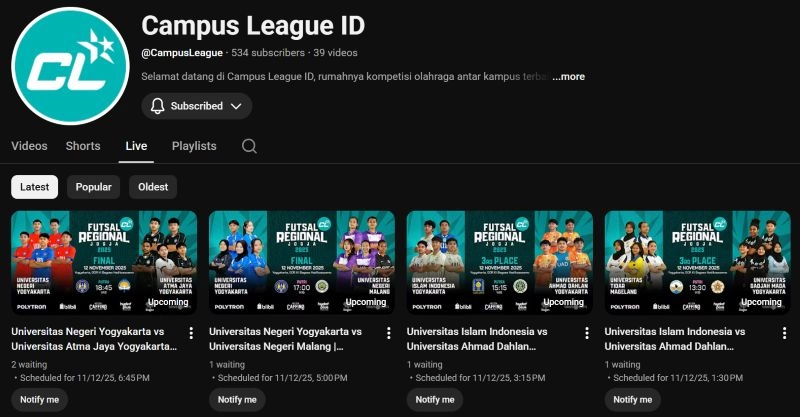Open the 15:15 3rd Place thumbnail

point(499,262)
